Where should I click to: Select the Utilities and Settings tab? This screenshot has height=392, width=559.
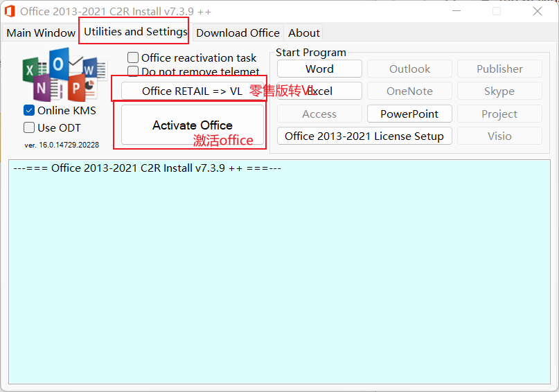(x=135, y=32)
